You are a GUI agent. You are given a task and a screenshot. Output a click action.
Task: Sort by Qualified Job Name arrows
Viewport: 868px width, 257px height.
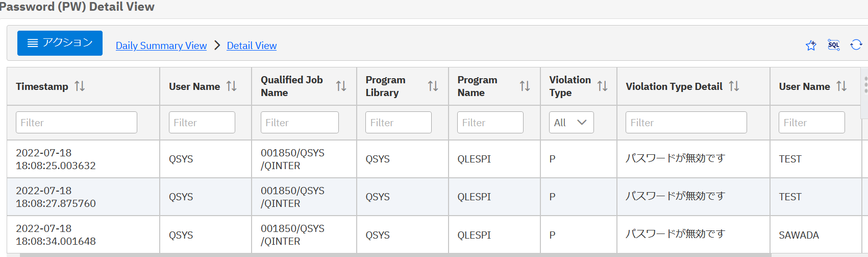point(341,86)
